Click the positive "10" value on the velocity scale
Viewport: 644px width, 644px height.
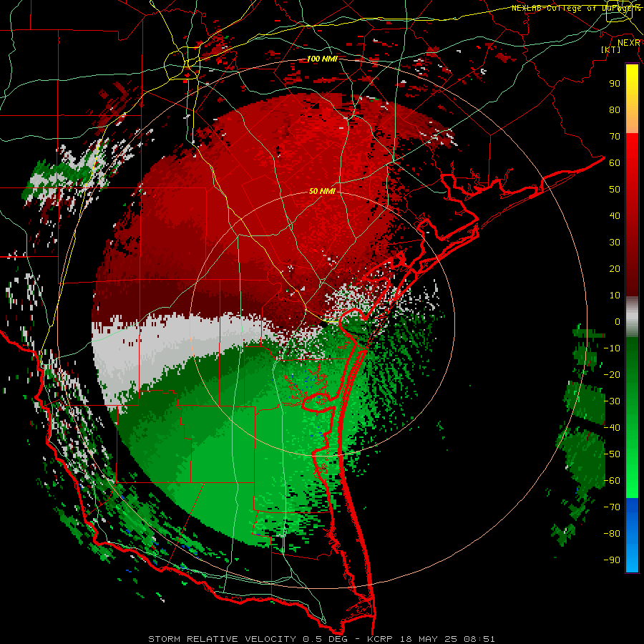point(615,296)
